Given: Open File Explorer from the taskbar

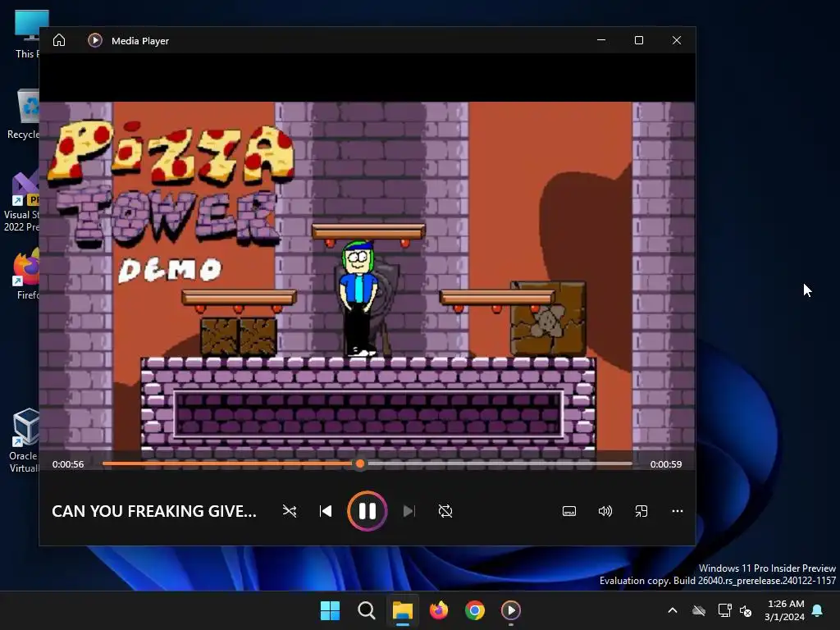Looking at the screenshot, I should point(402,610).
